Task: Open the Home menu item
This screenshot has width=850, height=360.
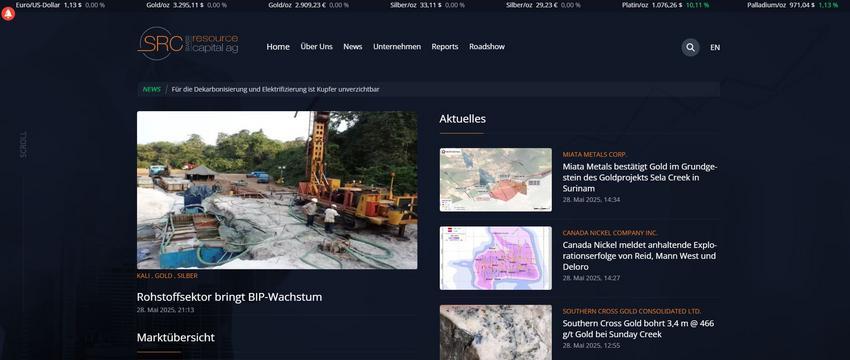Action: pyautogui.click(x=278, y=47)
